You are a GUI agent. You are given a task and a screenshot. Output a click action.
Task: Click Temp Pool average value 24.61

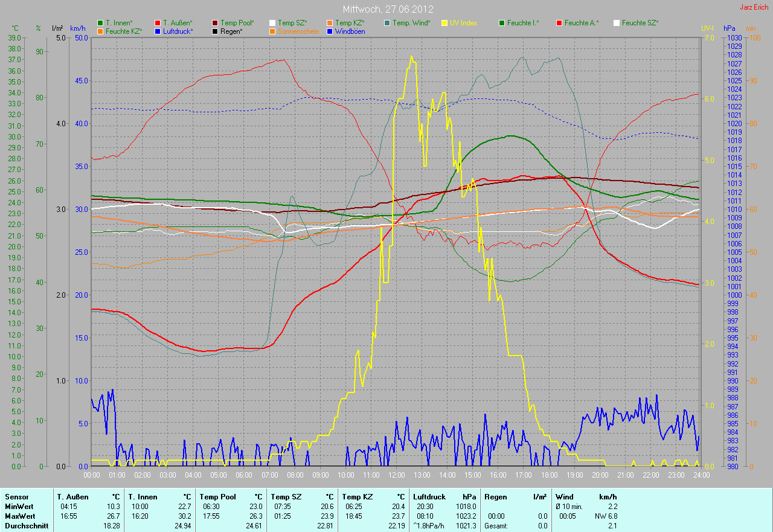pos(254,526)
